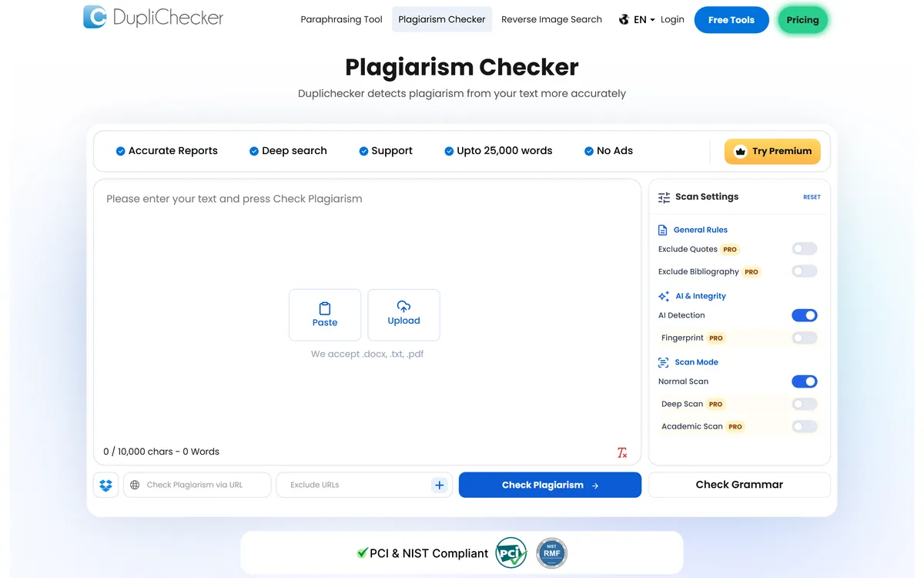This screenshot has height=578, width=924.
Task: Click the globe language icon
Action: coord(624,20)
